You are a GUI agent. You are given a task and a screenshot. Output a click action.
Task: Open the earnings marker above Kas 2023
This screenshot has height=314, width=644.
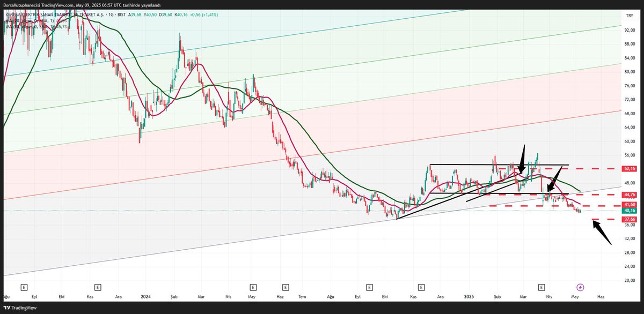click(98, 287)
